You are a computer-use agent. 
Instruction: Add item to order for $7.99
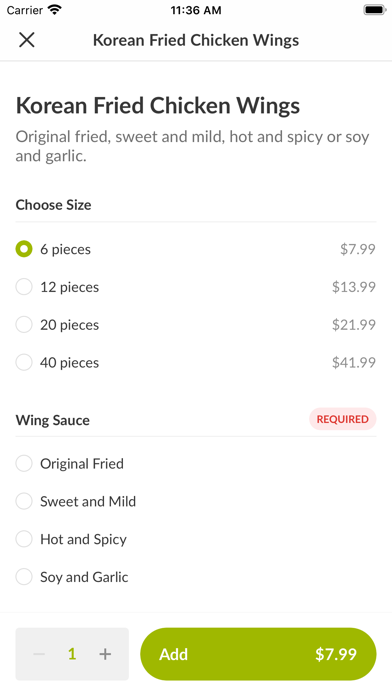pos(258,654)
